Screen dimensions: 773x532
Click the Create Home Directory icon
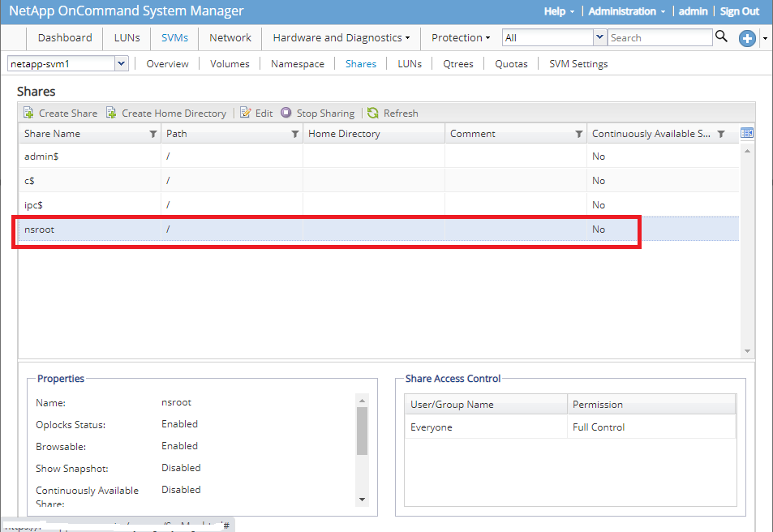(x=112, y=114)
